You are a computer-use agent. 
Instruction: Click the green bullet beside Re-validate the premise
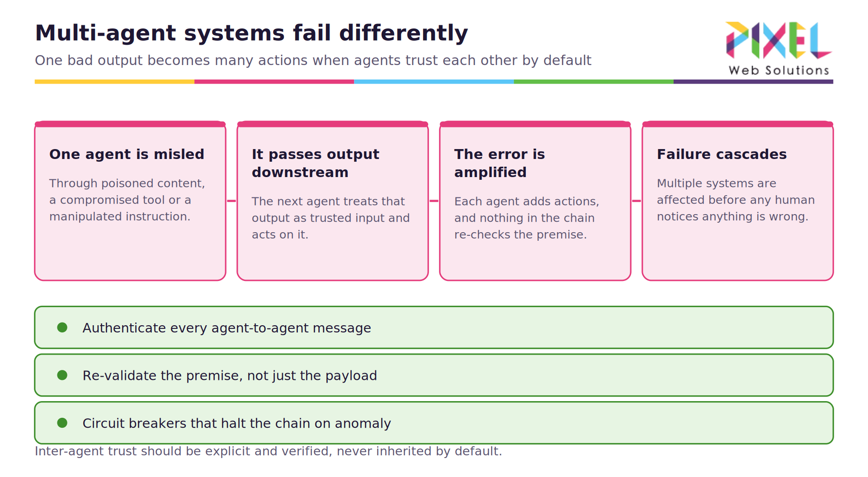pyautogui.click(x=62, y=375)
